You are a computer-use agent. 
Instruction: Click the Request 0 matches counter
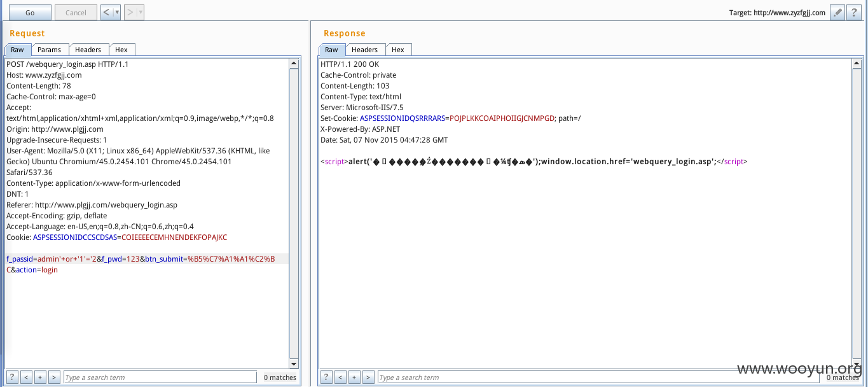280,377
